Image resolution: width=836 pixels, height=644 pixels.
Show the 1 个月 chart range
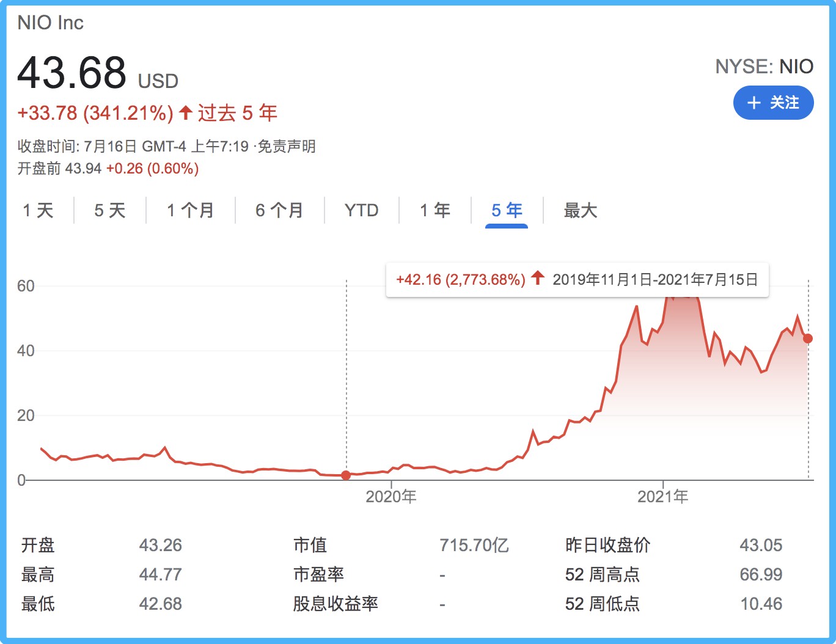point(191,211)
